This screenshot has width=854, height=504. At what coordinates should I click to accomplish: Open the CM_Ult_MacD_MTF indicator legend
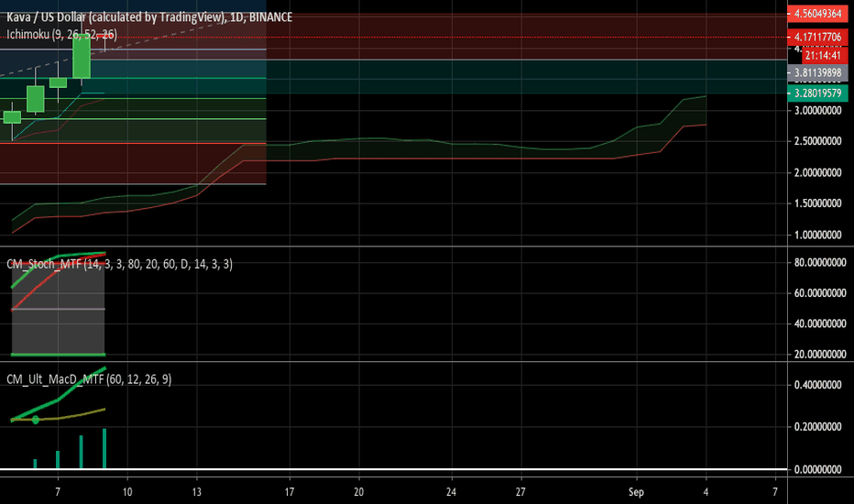[x=89, y=379]
